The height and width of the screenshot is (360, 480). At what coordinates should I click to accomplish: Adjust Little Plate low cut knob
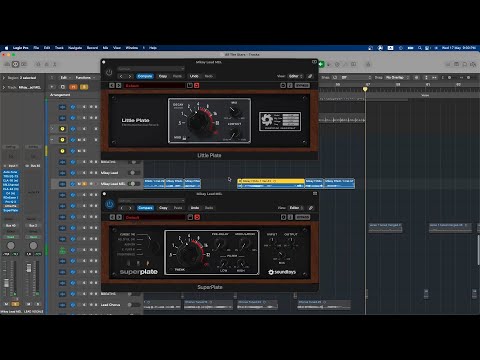pyautogui.click(x=235, y=134)
